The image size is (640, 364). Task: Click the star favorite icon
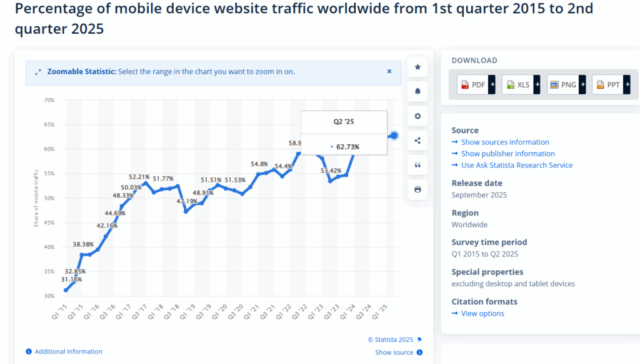(417, 67)
